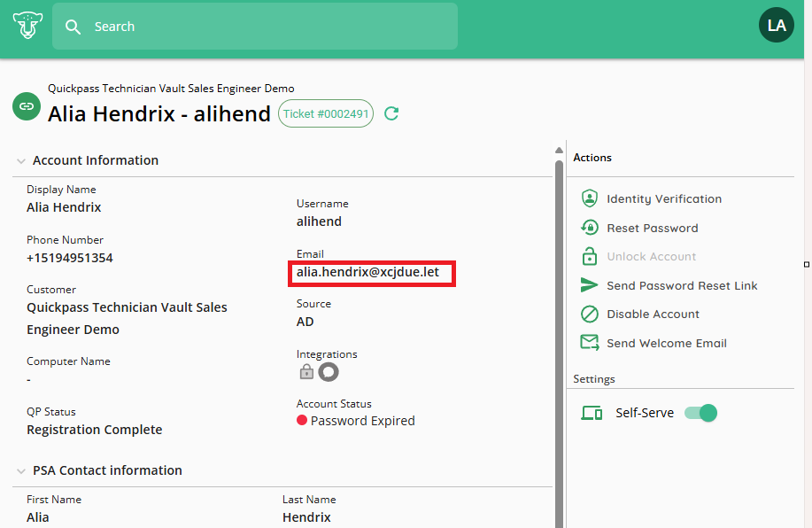Start Identity Verification action
Screen dimensions: 812x528
pyautogui.click(x=664, y=199)
